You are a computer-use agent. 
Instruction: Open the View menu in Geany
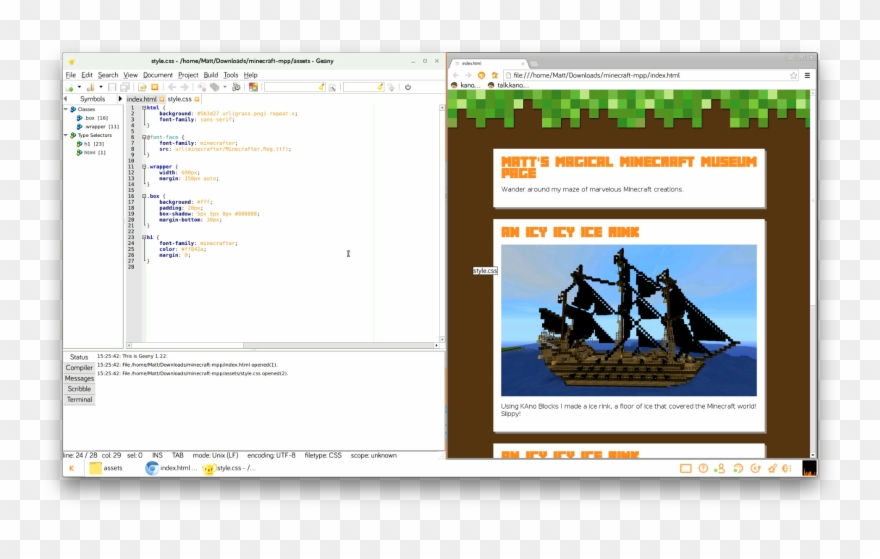coord(130,75)
